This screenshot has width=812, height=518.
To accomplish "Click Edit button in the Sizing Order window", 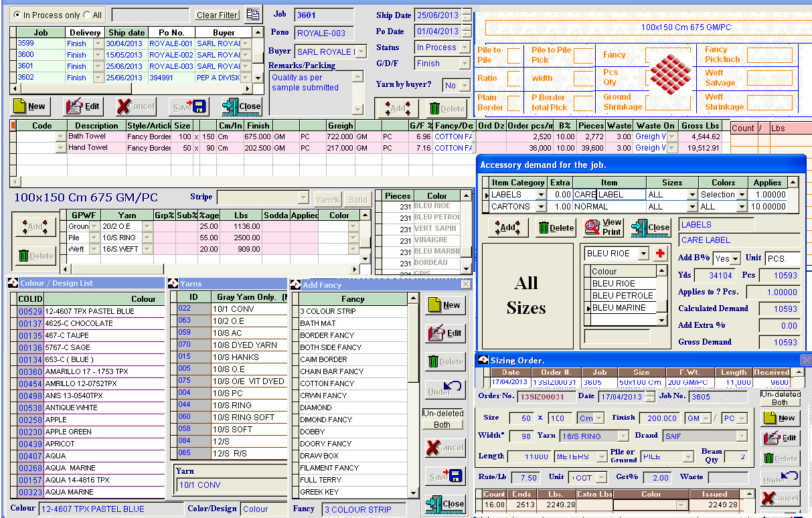I will point(781,438).
